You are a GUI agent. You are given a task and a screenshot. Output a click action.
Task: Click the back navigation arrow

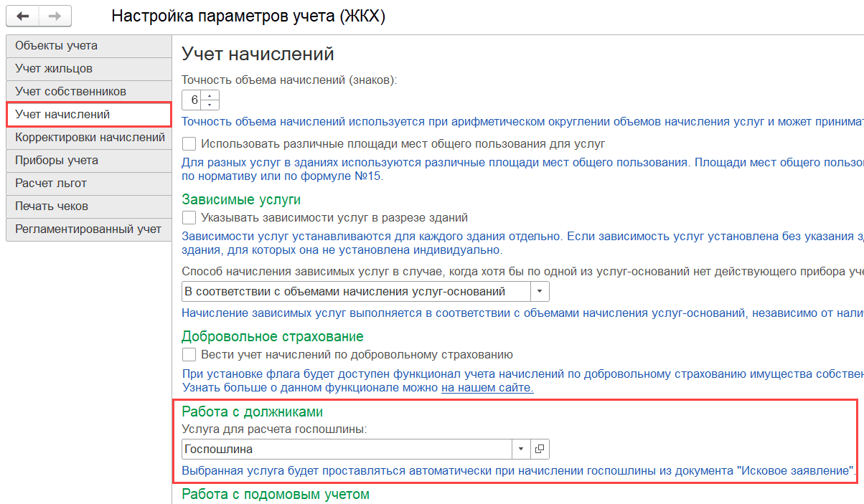[22, 16]
